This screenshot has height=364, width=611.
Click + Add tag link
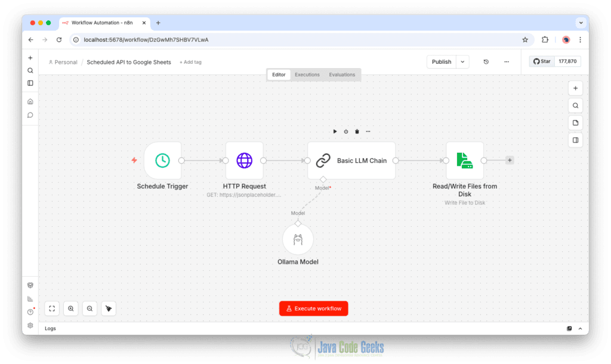click(190, 62)
